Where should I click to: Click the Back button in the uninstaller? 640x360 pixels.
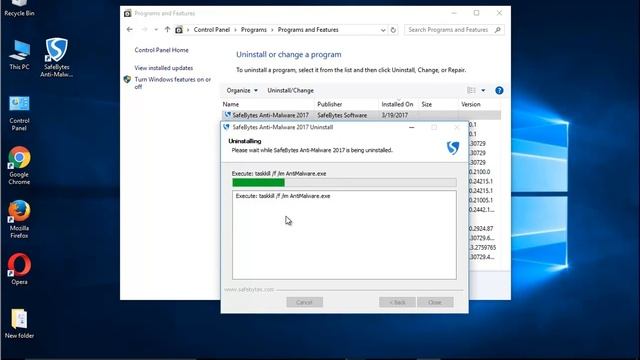[397, 302]
